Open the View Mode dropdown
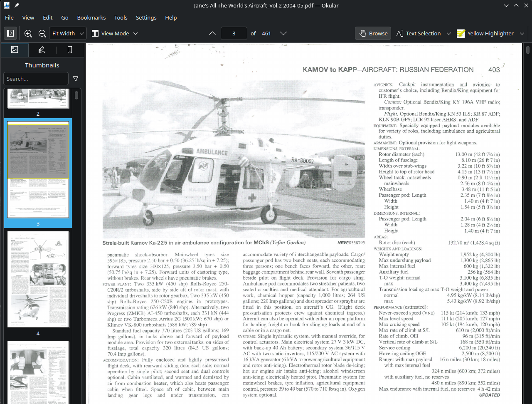Image resolution: width=532 pixels, height=404 pixels. point(115,33)
